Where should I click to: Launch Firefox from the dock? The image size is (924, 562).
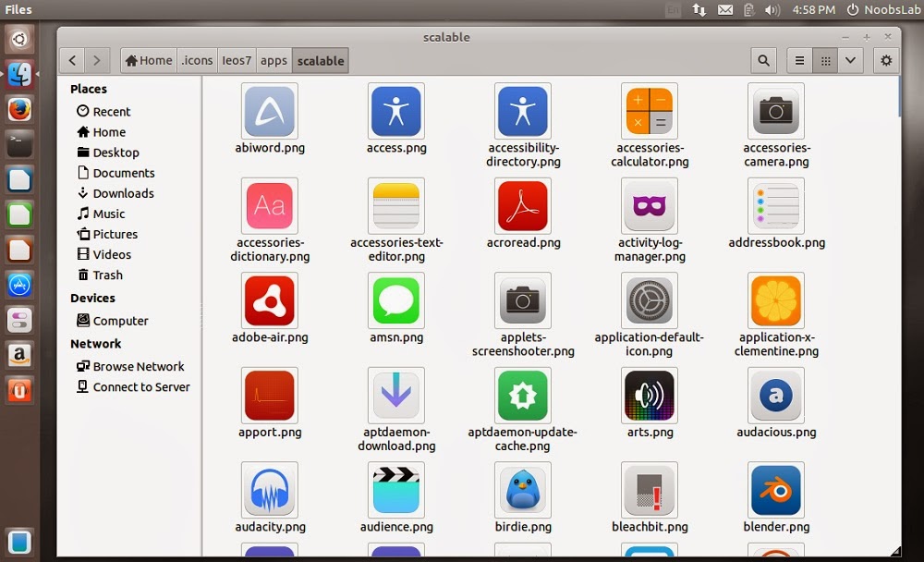click(19, 110)
